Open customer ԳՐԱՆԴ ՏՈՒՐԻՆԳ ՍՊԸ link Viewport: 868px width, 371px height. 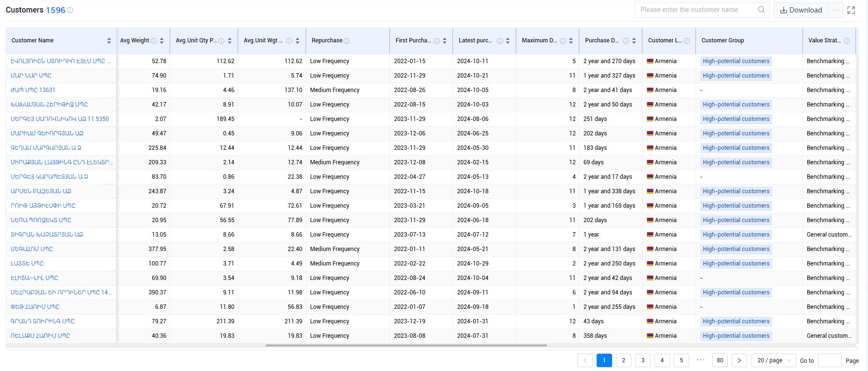tap(43, 321)
